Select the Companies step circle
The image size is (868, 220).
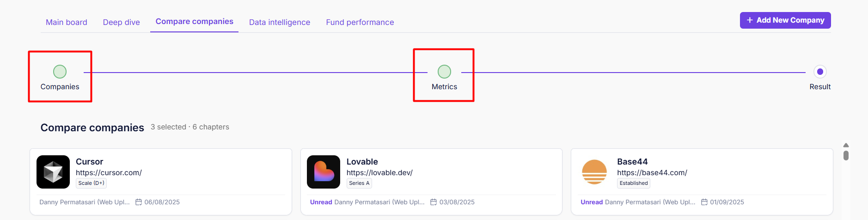[x=60, y=72]
